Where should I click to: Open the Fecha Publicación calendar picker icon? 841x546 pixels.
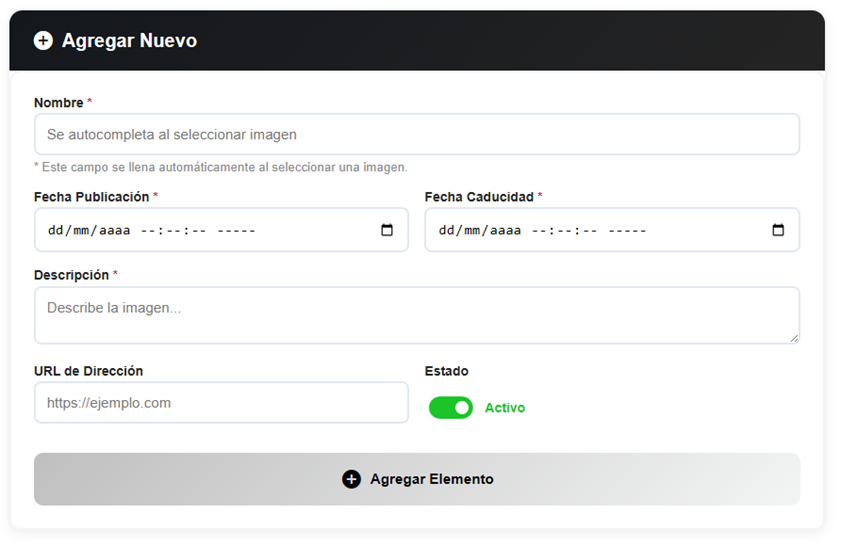click(x=387, y=230)
